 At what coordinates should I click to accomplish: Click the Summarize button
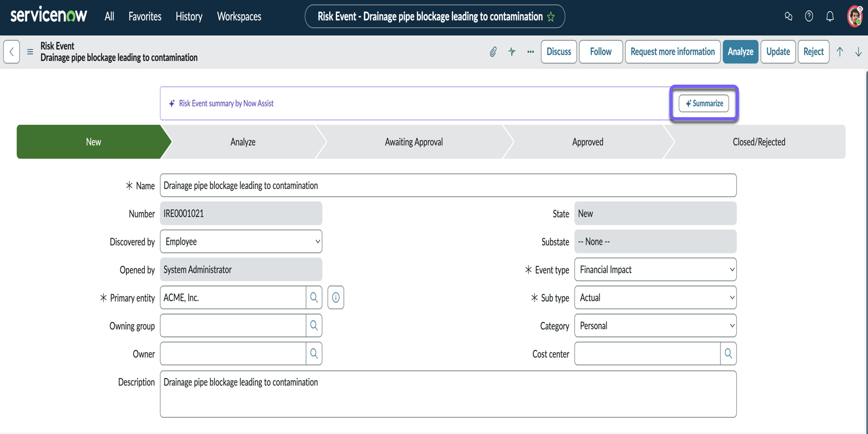point(704,103)
